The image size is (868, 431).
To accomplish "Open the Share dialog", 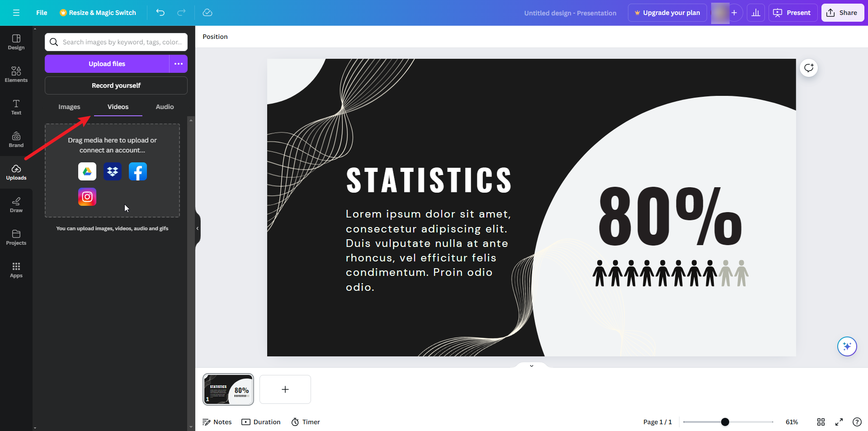I will (x=842, y=13).
